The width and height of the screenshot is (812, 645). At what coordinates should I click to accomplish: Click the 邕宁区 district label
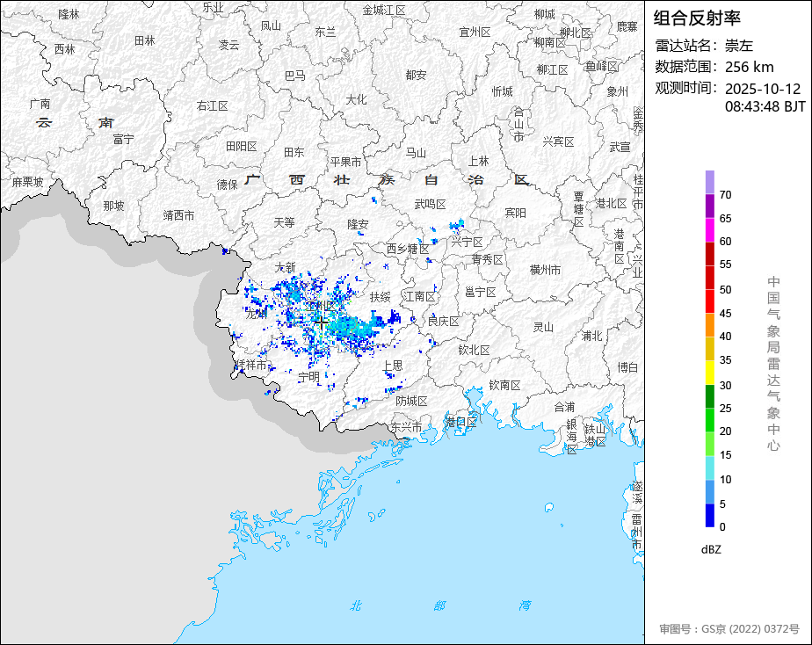480,293
